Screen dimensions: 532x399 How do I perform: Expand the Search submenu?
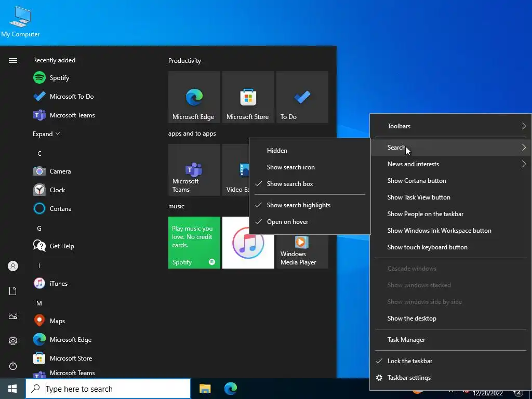coord(451,147)
